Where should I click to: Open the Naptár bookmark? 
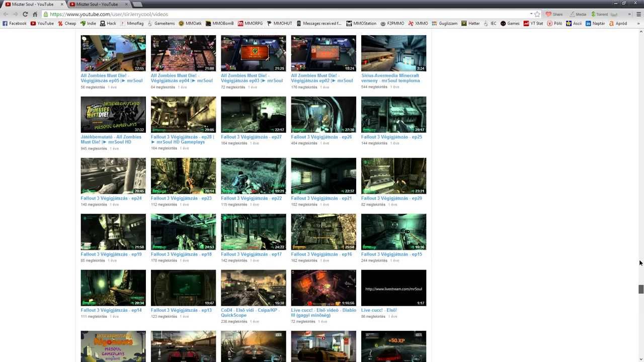[x=595, y=23]
